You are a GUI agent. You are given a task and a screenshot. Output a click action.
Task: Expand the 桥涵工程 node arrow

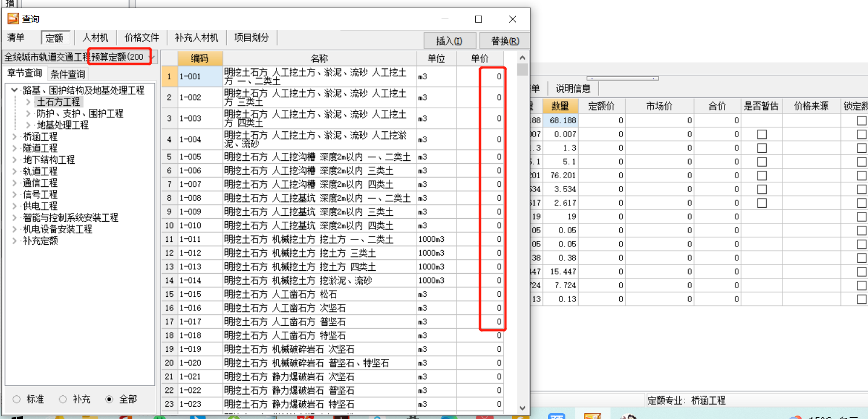click(x=14, y=137)
